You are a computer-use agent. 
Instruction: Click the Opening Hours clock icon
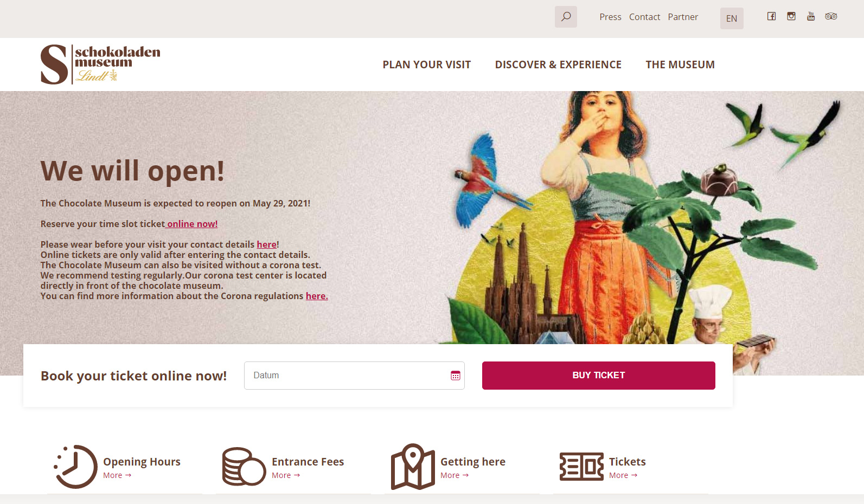coord(75,467)
